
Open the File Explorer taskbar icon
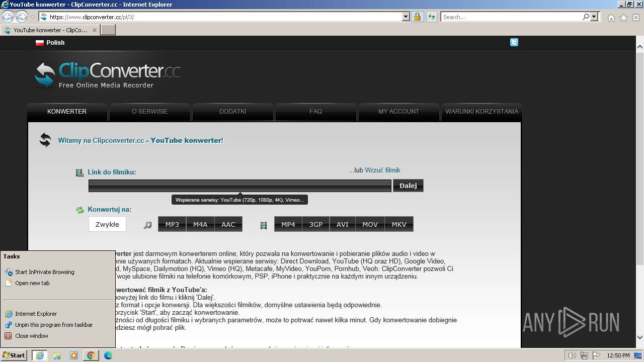[57, 355]
